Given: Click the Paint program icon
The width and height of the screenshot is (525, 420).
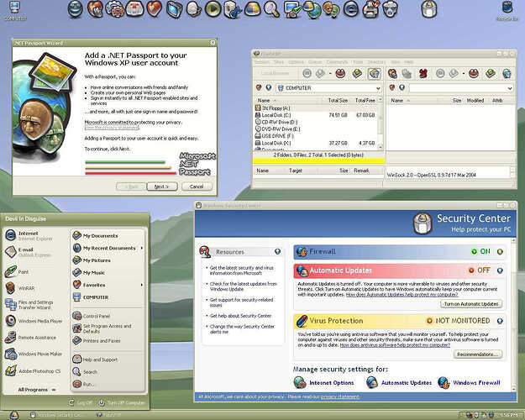Looking at the screenshot, I should (x=24, y=271).
